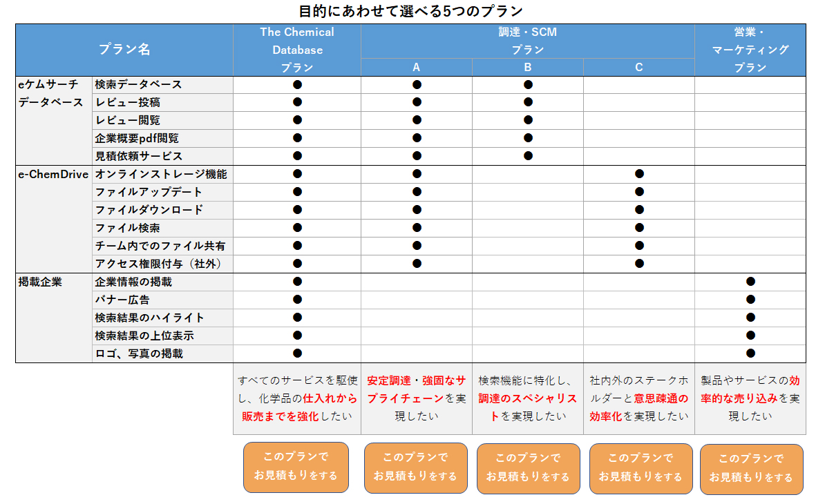Select the 企業概要pdf閲覧 row label
Screen dimensions: 825x504
(x=137, y=138)
